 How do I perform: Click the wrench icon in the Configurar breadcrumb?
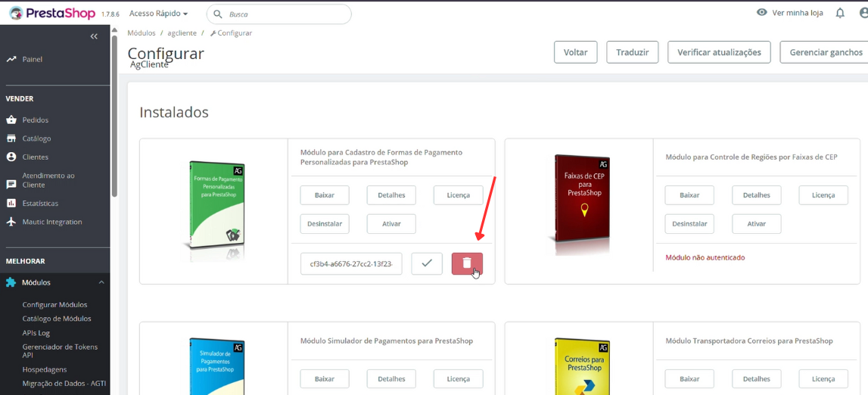point(213,33)
